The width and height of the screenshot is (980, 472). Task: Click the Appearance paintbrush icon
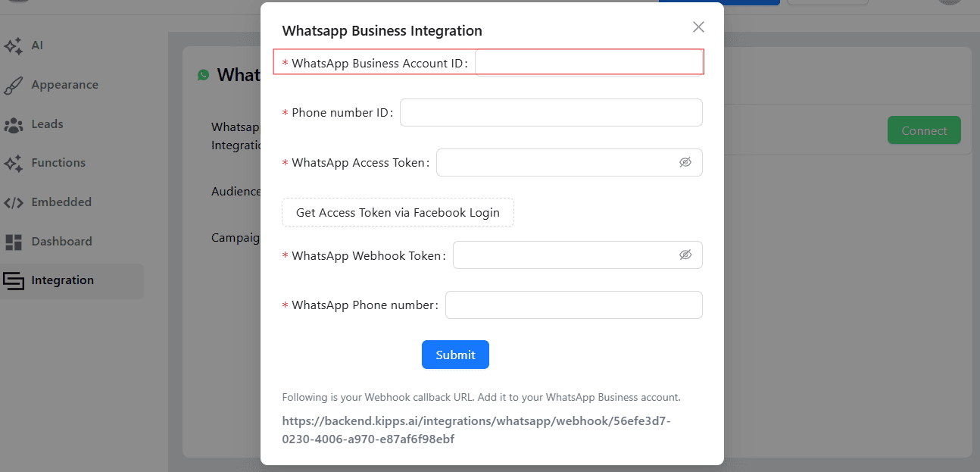click(13, 86)
